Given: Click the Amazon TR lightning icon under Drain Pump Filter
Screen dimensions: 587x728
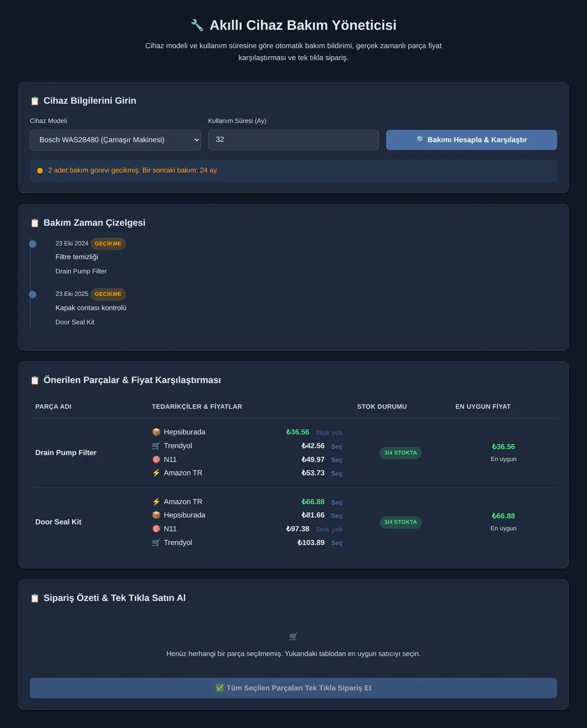Looking at the screenshot, I should [x=157, y=473].
